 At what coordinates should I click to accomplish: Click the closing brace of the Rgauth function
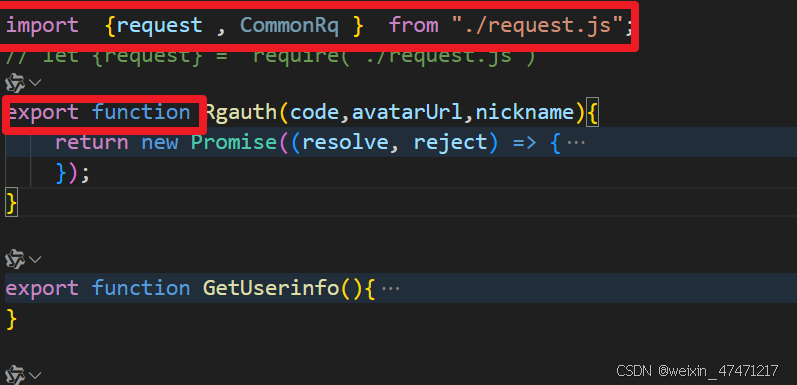(12, 203)
